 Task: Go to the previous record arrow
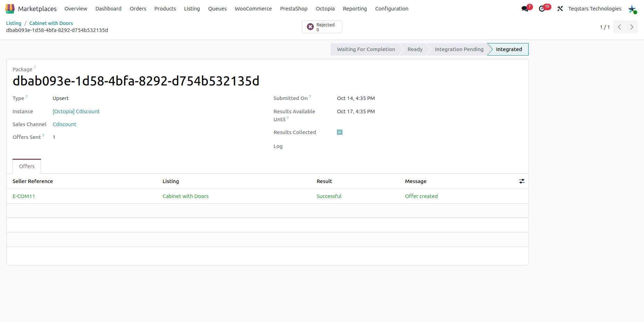(619, 27)
